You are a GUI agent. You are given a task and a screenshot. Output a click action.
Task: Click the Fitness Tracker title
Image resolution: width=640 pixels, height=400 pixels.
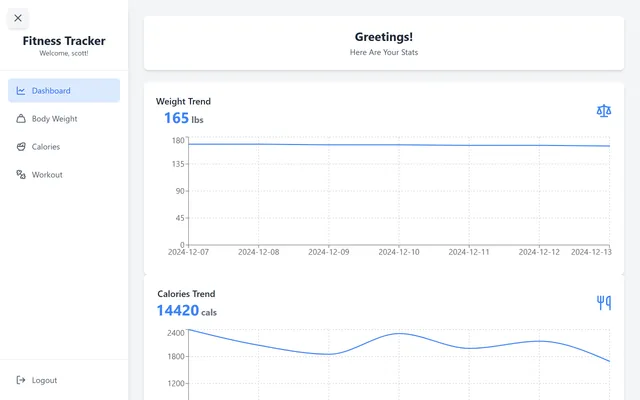coord(64,41)
